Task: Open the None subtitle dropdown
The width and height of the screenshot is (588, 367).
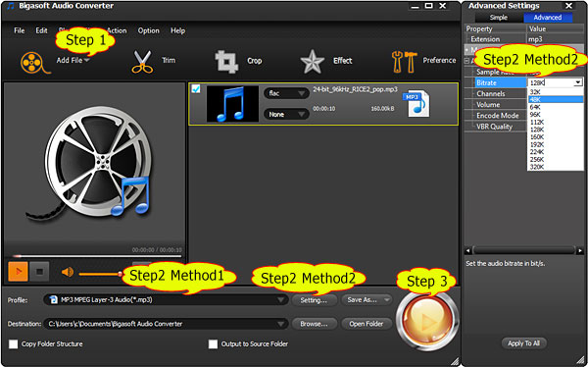Action: [286, 114]
